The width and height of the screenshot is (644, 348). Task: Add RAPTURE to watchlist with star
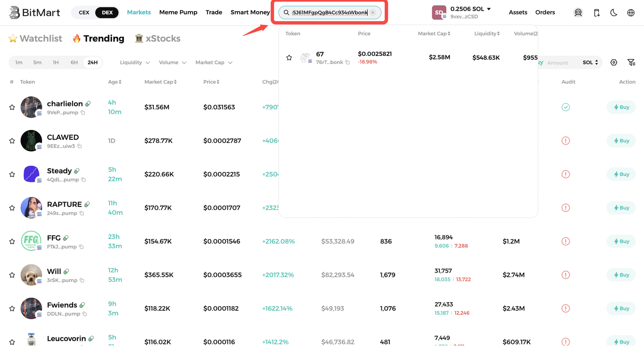tap(12, 207)
